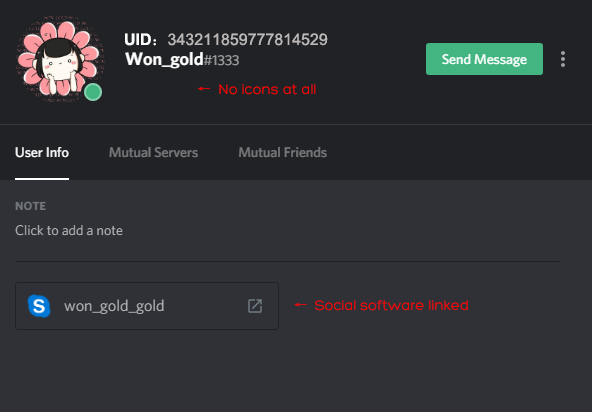The height and width of the screenshot is (412, 592).
Task: Send a message to Won_gold
Action: click(484, 59)
